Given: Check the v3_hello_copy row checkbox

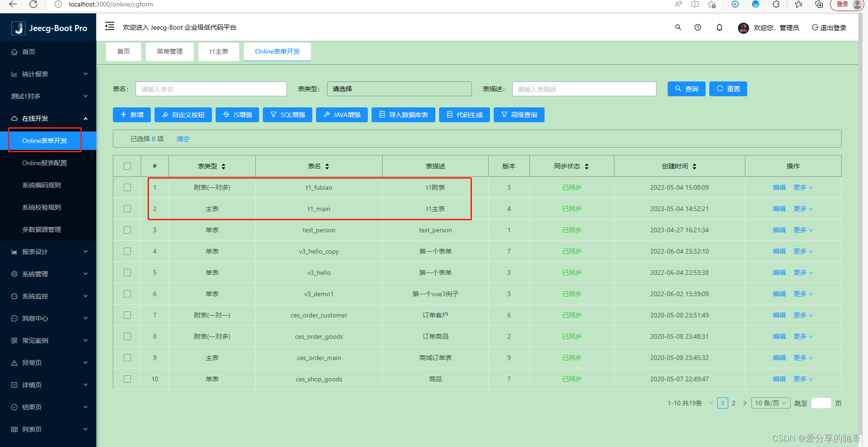Looking at the screenshot, I should click(127, 251).
